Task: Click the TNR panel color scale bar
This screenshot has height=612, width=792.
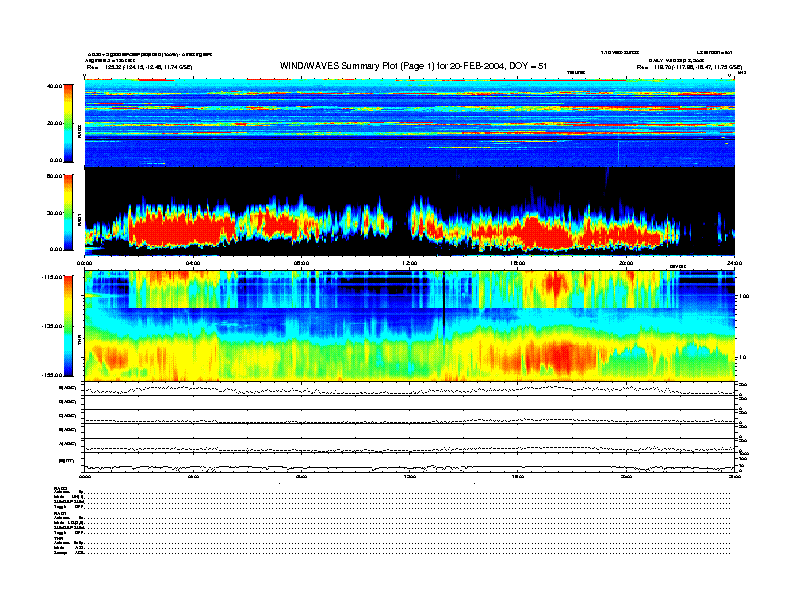Action: [x=68, y=325]
